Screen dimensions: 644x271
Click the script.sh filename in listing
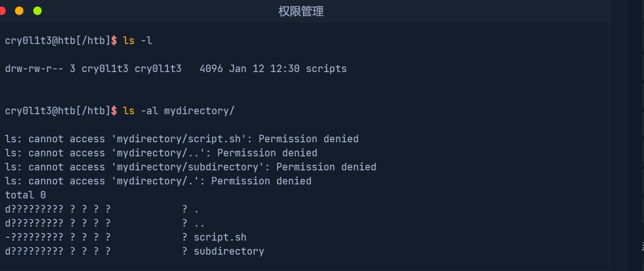[x=220, y=237]
